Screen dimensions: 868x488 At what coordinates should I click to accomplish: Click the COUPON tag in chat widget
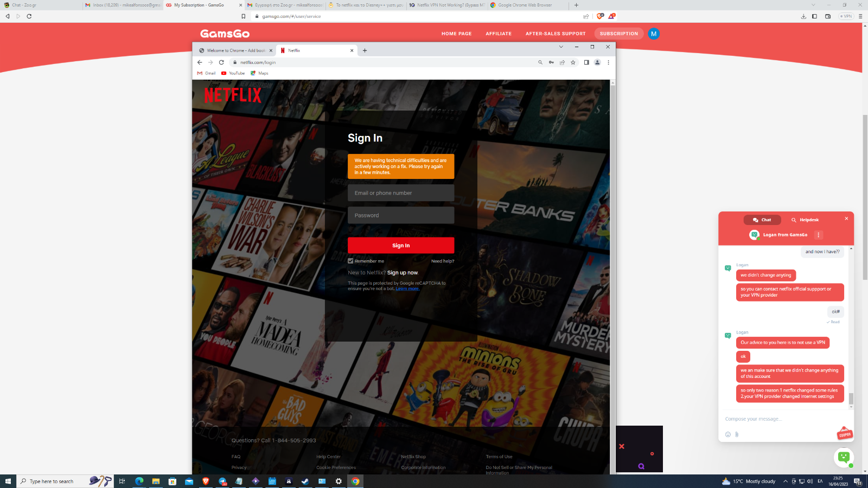[x=845, y=434]
